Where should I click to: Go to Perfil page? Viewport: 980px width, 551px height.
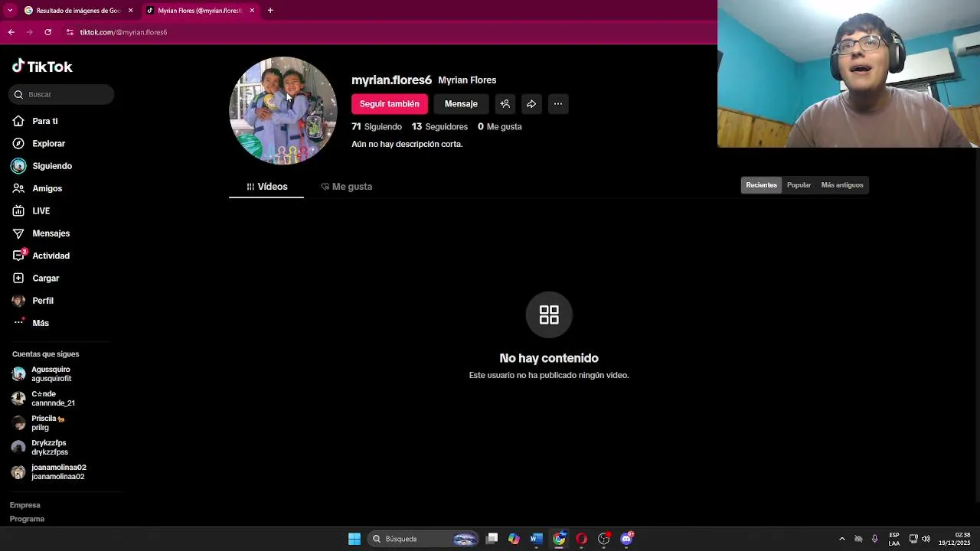(x=42, y=301)
